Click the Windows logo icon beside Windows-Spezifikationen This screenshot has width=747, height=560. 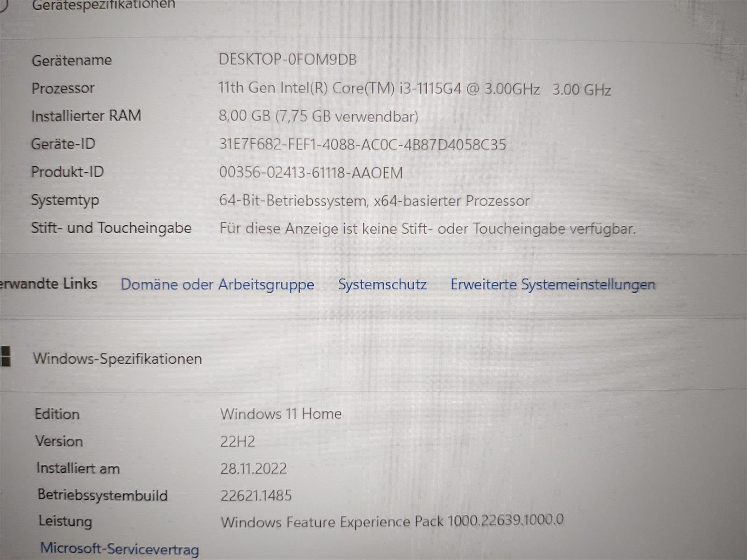[x=6, y=357]
